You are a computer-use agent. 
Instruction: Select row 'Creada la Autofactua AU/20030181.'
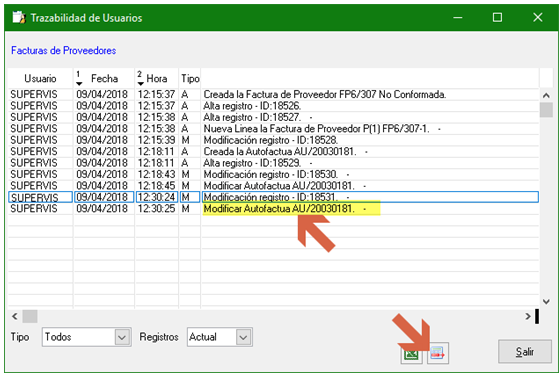(x=273, y=151)
